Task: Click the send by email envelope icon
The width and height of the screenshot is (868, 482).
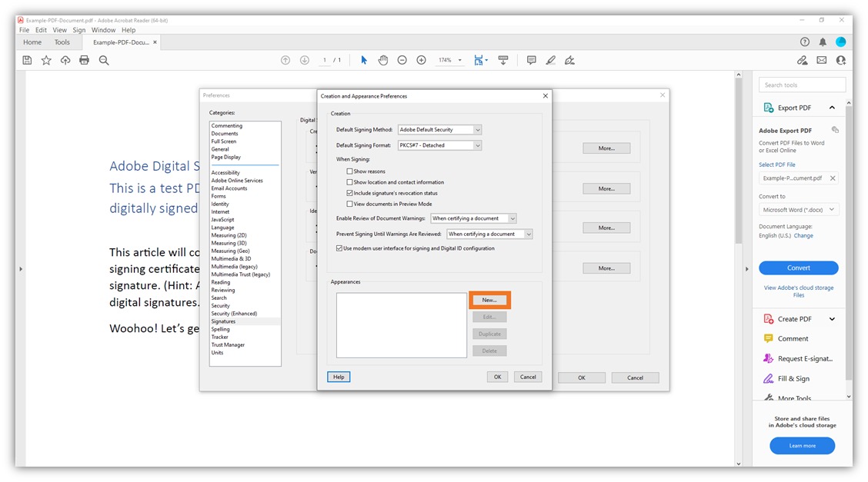Action: [x=822, y=60]
